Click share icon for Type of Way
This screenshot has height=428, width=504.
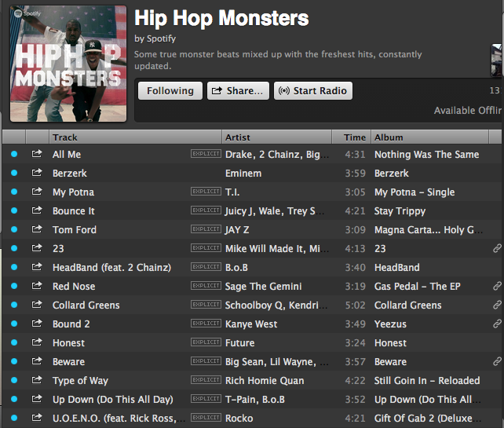tap(37, 380)
